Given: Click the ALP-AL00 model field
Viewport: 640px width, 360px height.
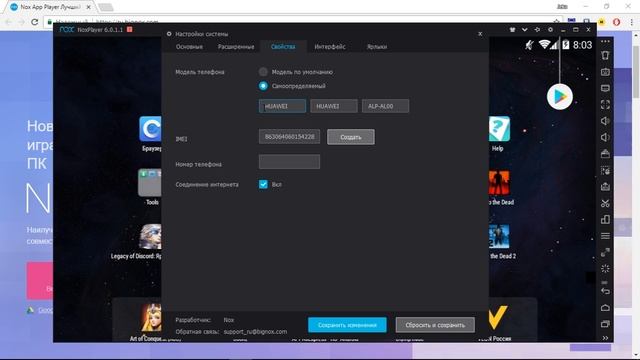Looking at the screenshot, I should coord(385,106).
